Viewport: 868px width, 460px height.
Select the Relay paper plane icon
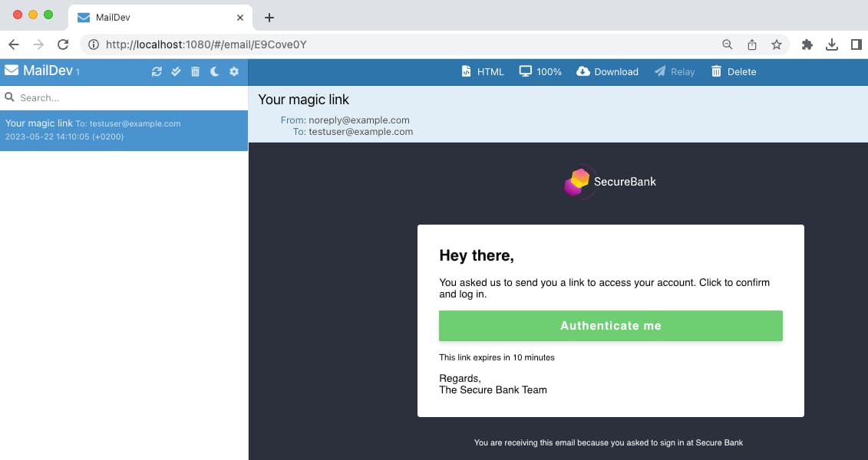coord(659,71)
